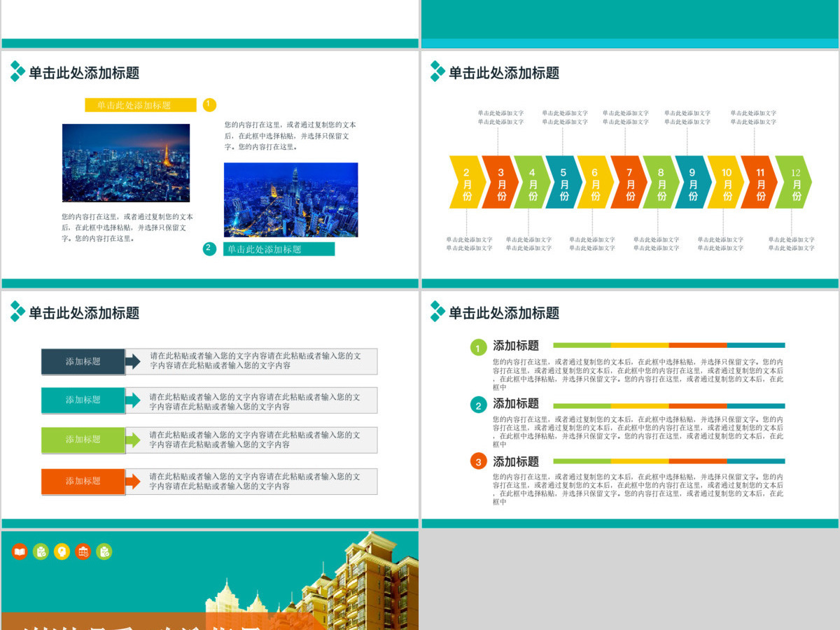Click the green arrow beside the green label
The height and width of the screenshot is (630, 840).
133,440
